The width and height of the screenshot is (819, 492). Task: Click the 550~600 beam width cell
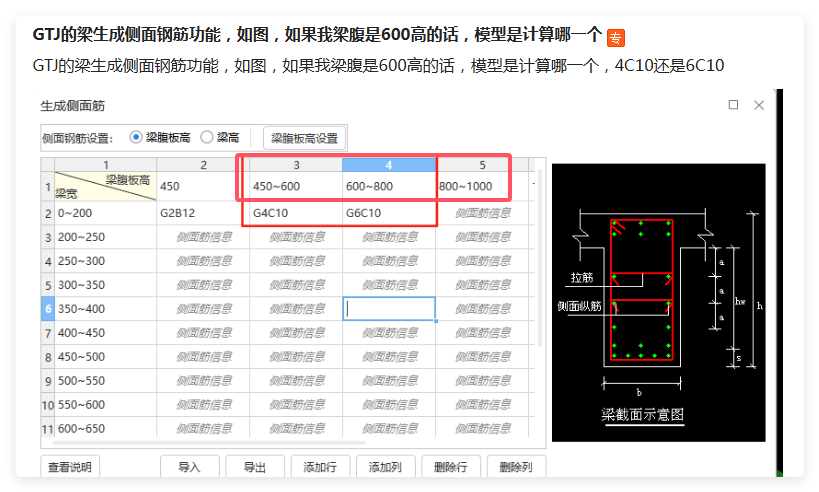106,405
